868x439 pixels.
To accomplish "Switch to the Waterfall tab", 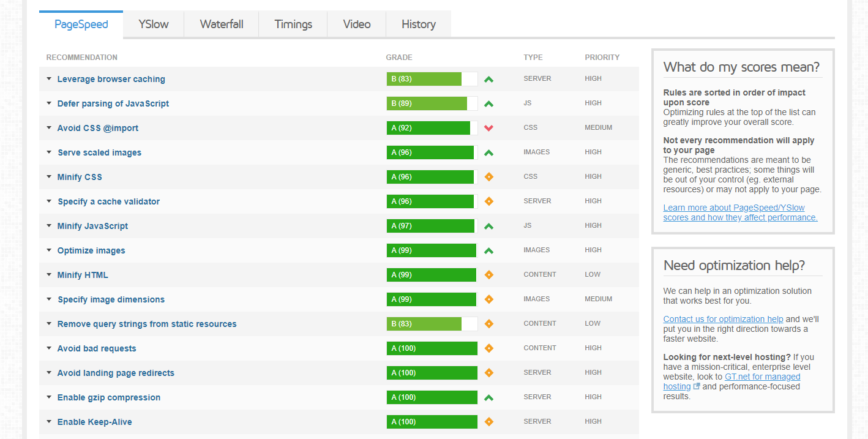I will 221,24.
